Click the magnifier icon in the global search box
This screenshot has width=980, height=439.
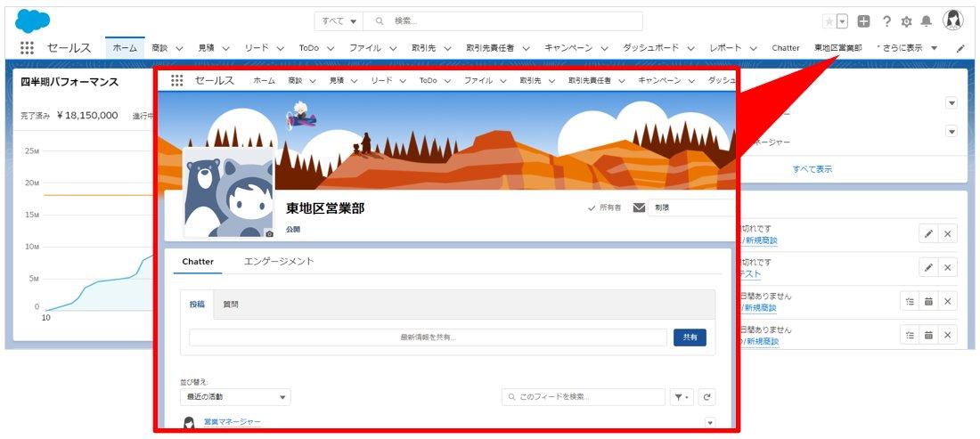point(380,21)
